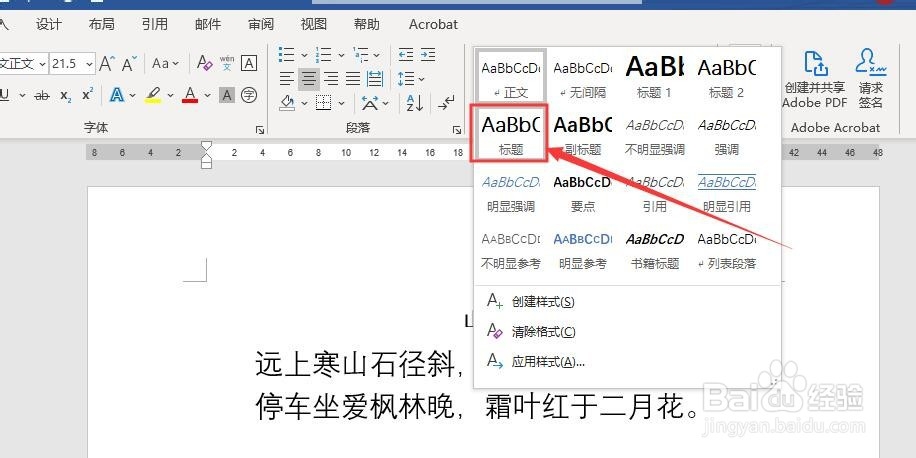Switch to the 布局 tab
Viewport: 916px width, 458px height.
click(102, 24)
